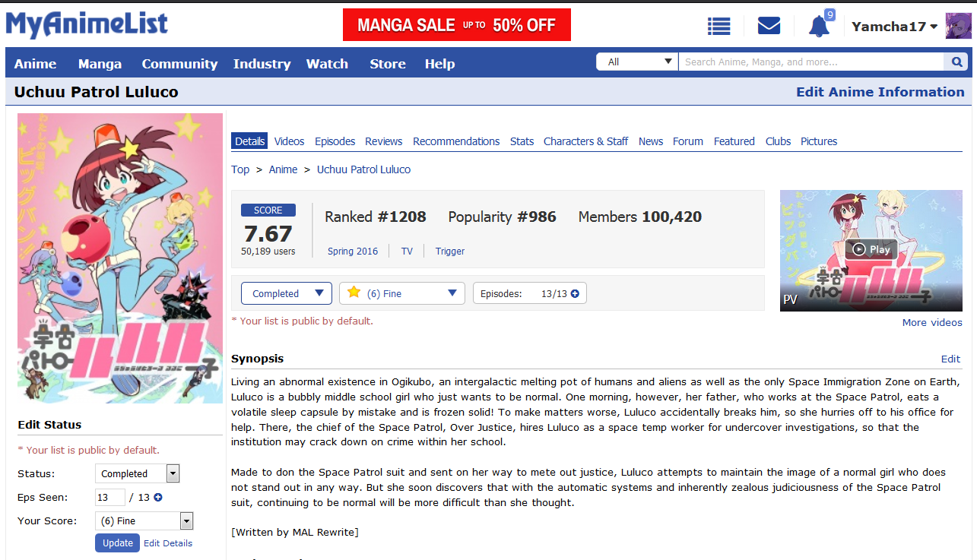This screenshot has height=560, width=977.
Task: Open the More videos link
Action: (x=932, y=322)
